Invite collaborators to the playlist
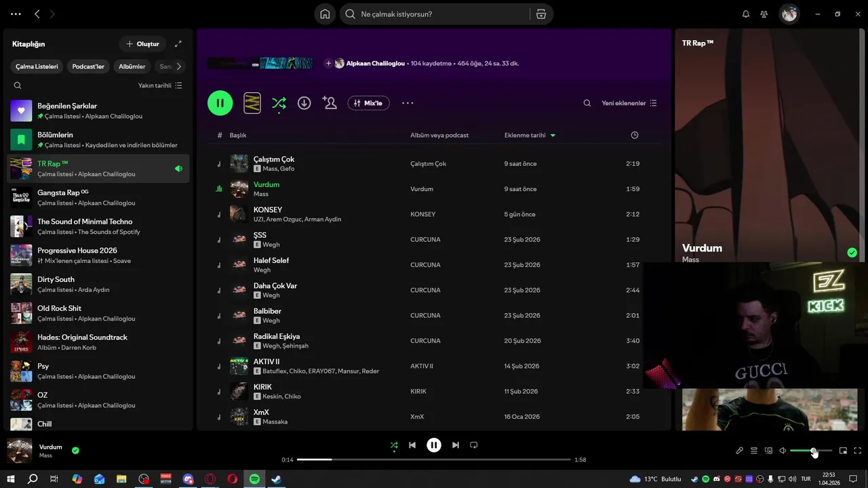Viewport: 868px width, 488px height. click(x=330, y=103)
